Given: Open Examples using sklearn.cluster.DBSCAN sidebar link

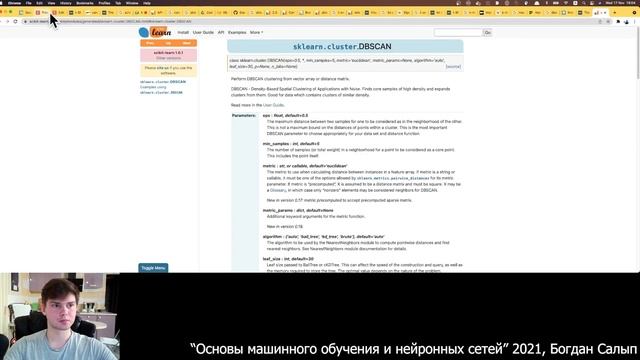Looking at the screenshot, I should click(x=161, y=90).
